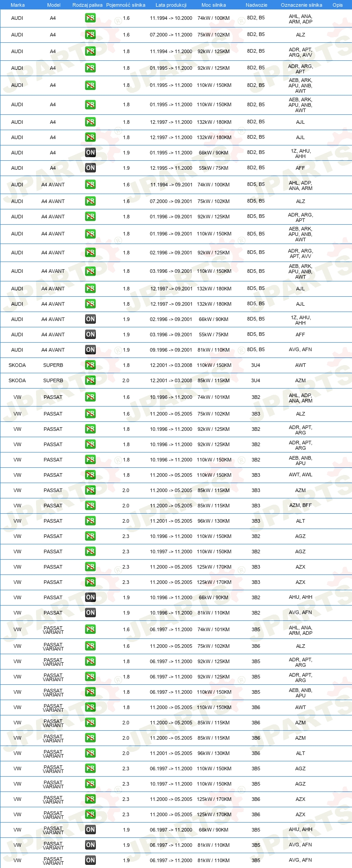Click AFF engine code in Audi A4 8D2 row
Screen dimensions: 352x868
click(301, 168)
